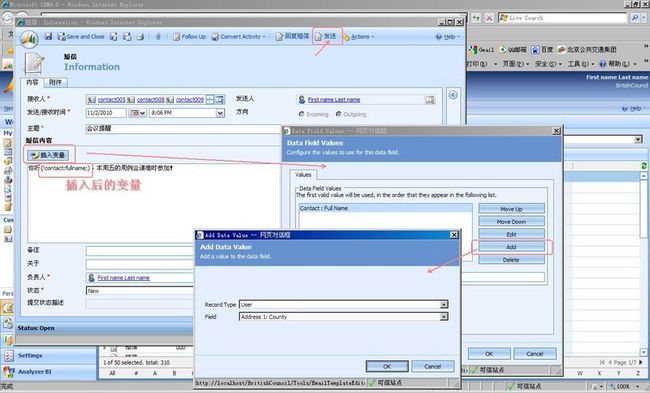
Task: Click the print icon in toolbar
Action: (141, 36)
